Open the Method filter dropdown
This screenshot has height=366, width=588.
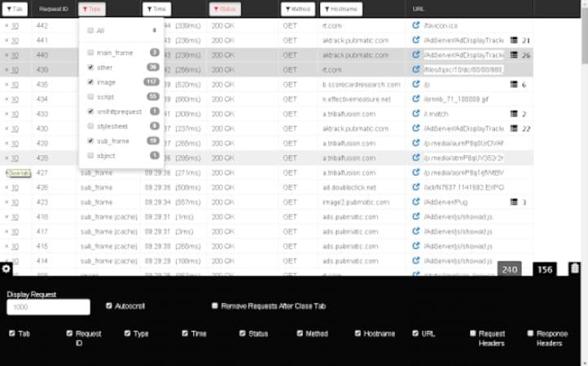point(298,9)
